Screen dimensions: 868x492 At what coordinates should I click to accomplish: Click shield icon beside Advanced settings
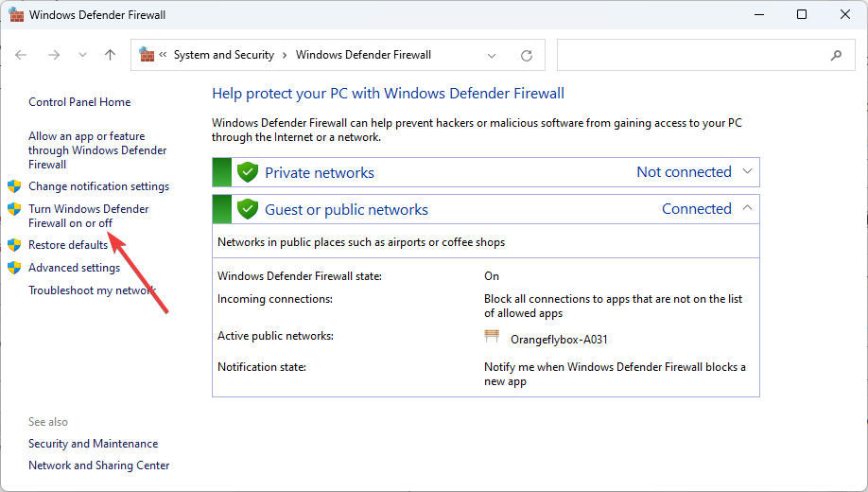pyautogui.click(x=14, y=268)
